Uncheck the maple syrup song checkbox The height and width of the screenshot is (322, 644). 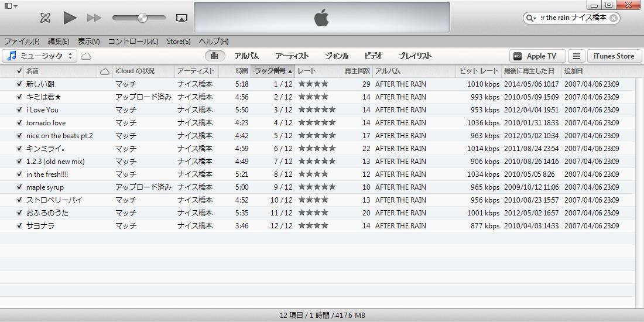[x=19, y=187]
